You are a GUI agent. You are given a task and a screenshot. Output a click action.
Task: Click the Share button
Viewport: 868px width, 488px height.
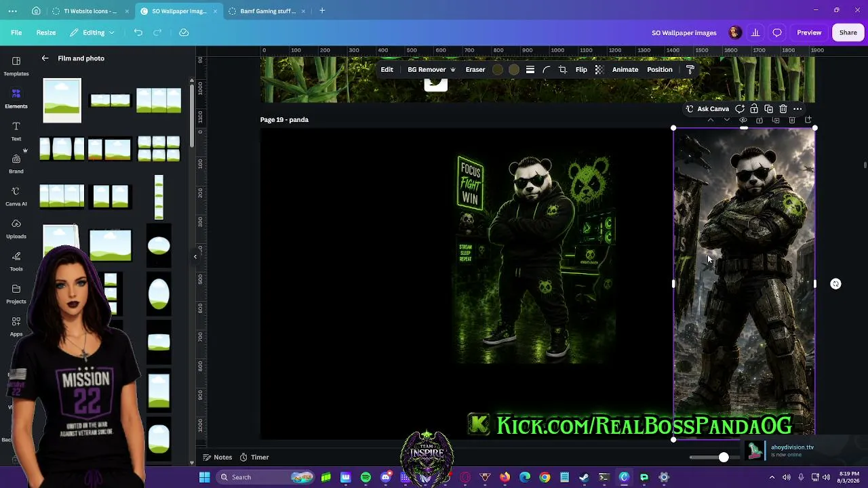(848, 33)
